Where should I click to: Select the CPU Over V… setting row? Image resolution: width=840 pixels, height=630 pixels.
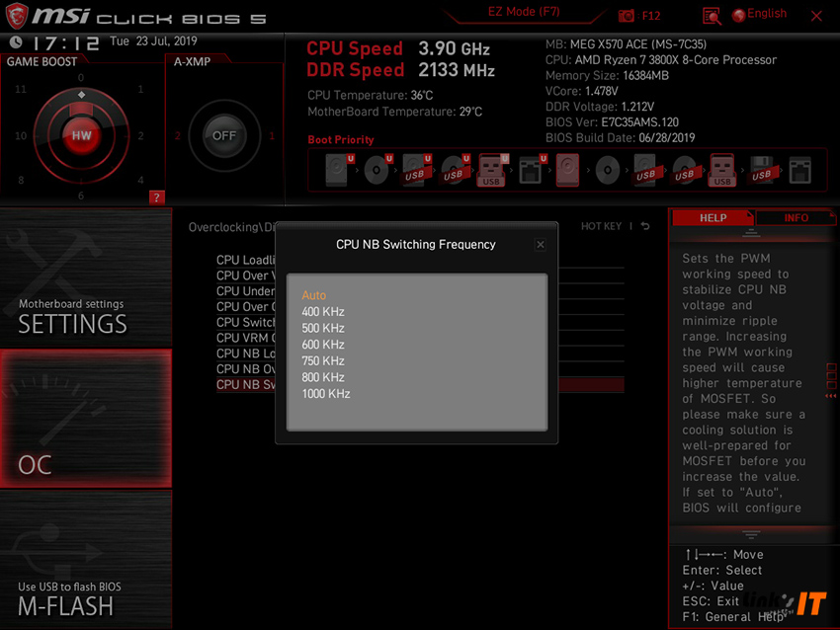(246, 276)
